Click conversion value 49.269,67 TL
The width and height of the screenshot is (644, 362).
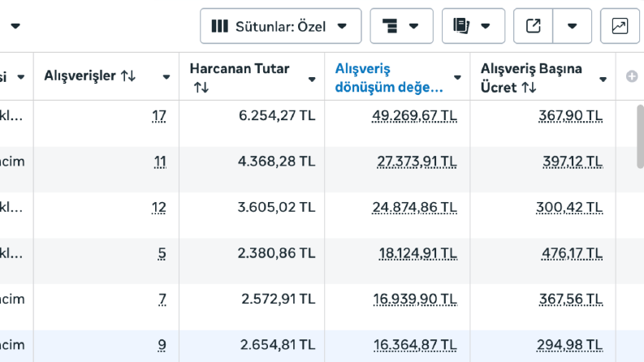(414, 116)
